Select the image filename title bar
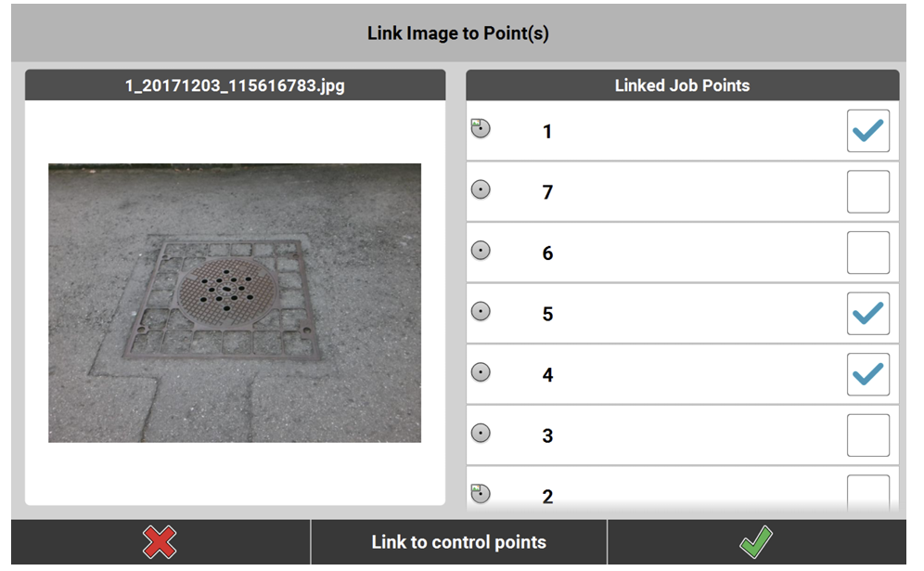This screenshot has height=571, width=924. 235,85
